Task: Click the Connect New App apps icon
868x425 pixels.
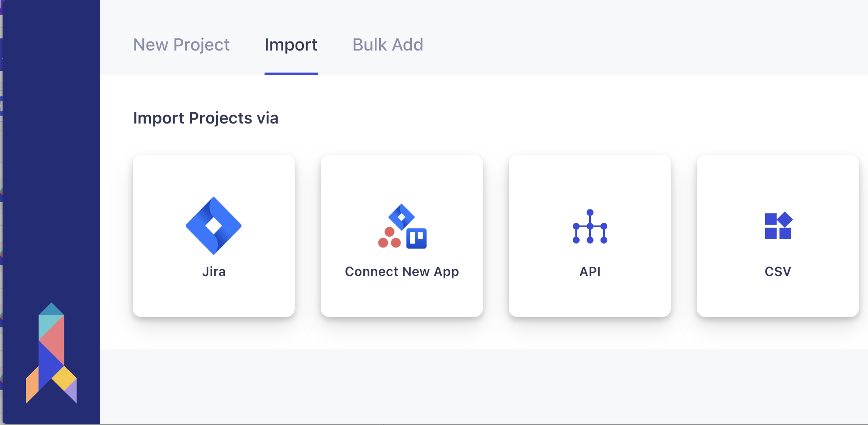Action: tap(402, 226)
